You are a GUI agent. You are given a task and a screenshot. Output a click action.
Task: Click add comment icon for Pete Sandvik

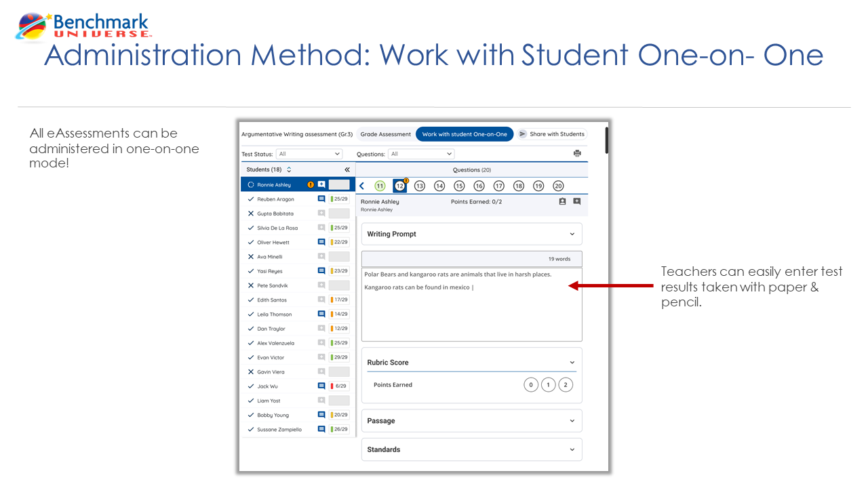click(x=321, y=285)
